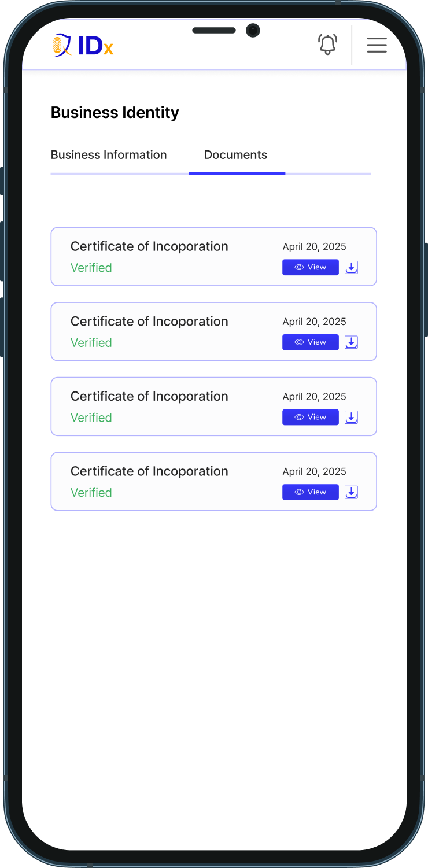
Task: Switch to Business Information tab
Action: (109, 155)
